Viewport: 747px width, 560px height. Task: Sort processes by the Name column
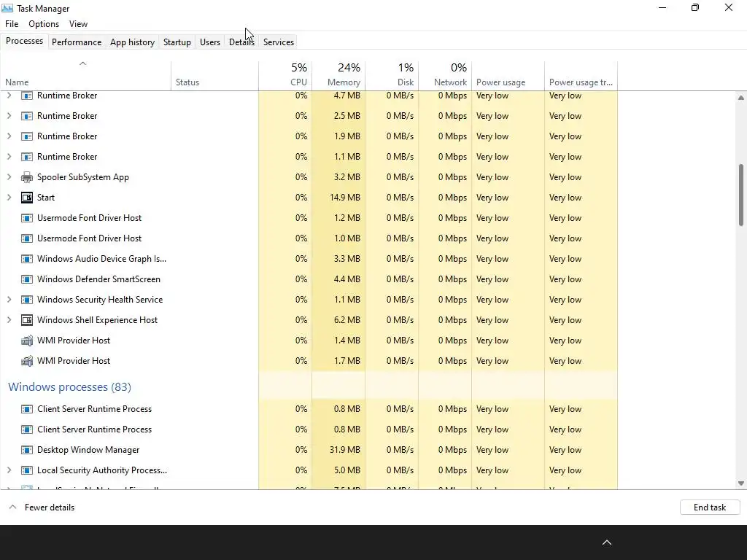(86, 75)
